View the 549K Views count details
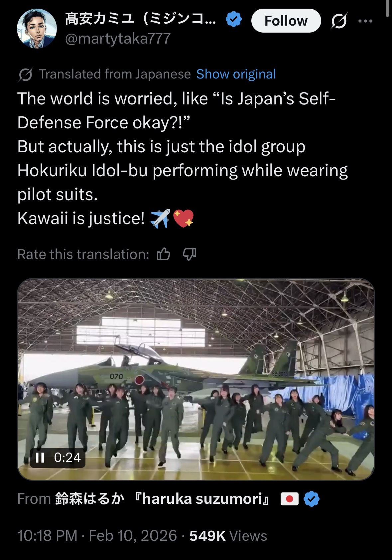Viewport: 392px width, 560px height. tap(228, 536)
